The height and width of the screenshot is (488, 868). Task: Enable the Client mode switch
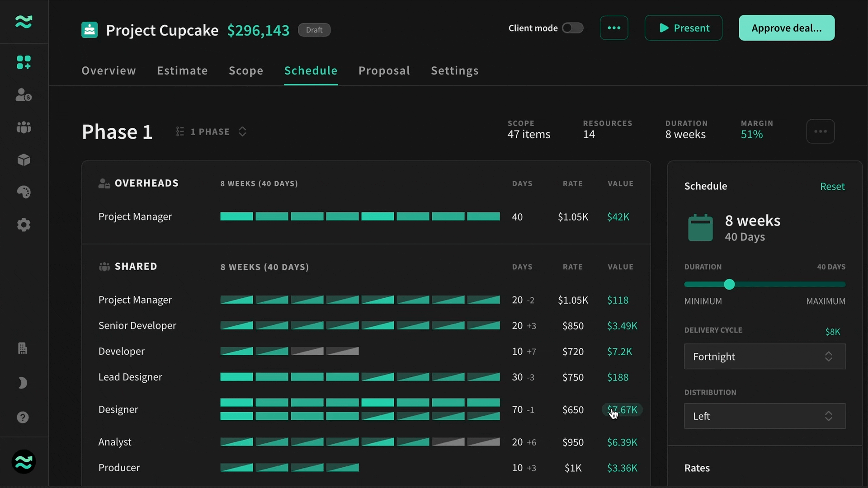click(572, 28)
